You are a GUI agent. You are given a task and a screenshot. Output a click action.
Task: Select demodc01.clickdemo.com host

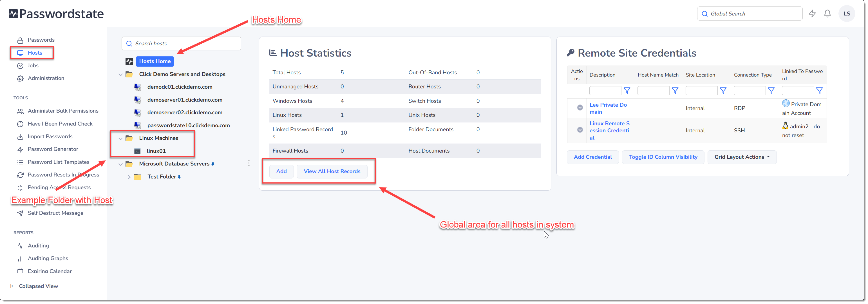[180, 87]
